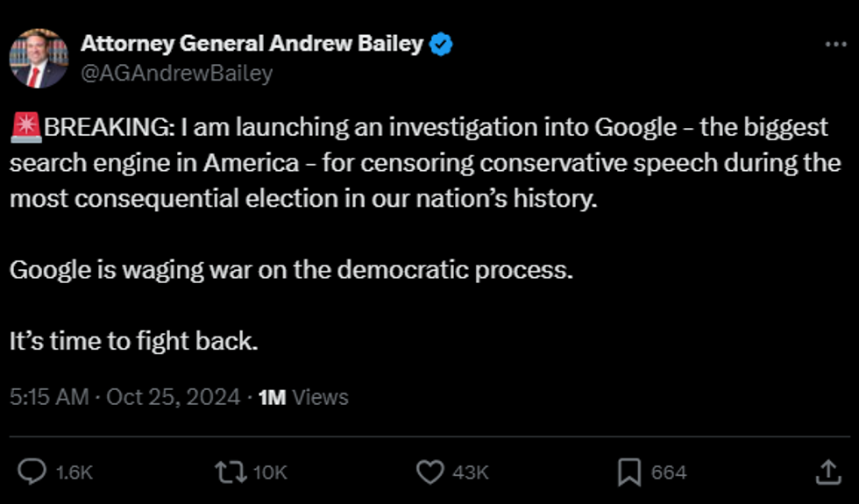The height and width of the screenshot is (504, 859).
Task: Click the 5:15 AM Oct 25, 2024 timestamp
Action: [x=124, y=397]
